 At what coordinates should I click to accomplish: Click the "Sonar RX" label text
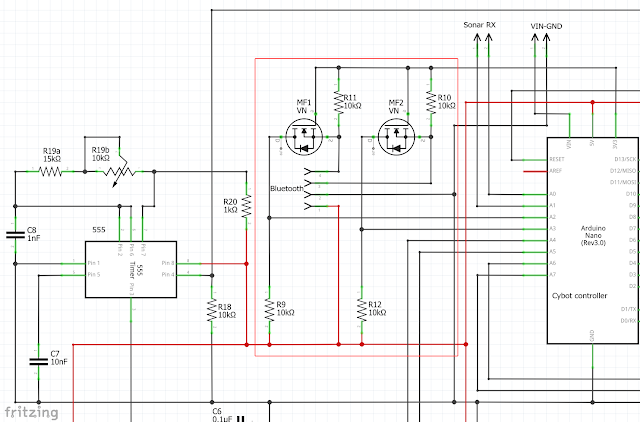click(480, 25)
